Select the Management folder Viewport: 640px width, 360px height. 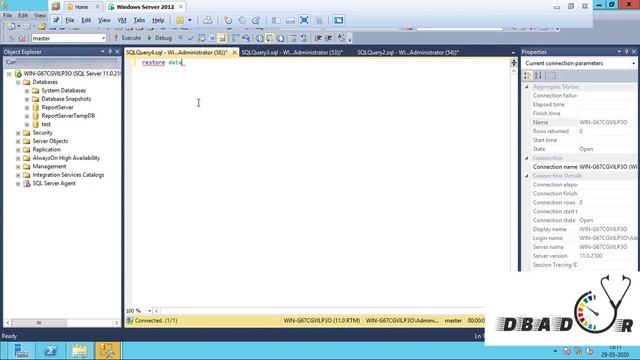point(49,167)
